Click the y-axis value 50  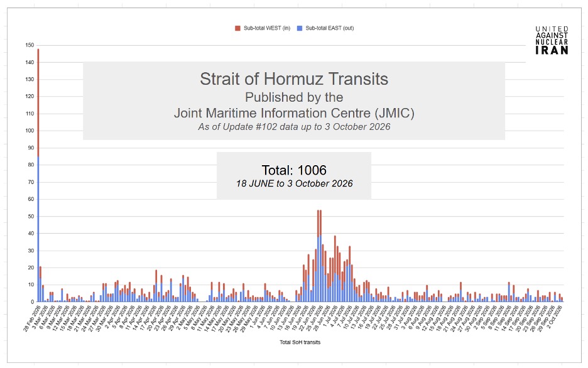coord(31,216)
